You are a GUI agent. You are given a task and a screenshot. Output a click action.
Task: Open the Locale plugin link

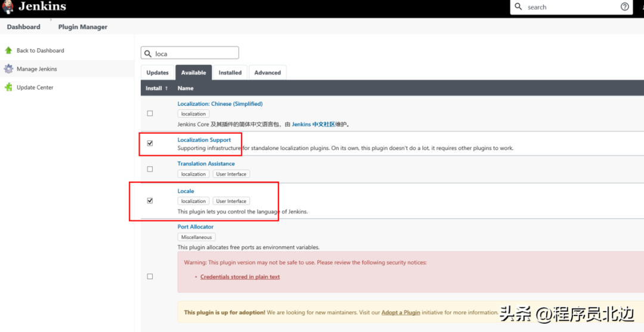(185, 191)
